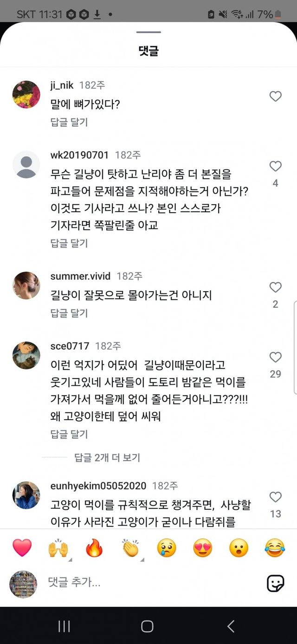Like ji_nik's comment with the heart
The height and width of the screenshot is (644, 297).
276,96
